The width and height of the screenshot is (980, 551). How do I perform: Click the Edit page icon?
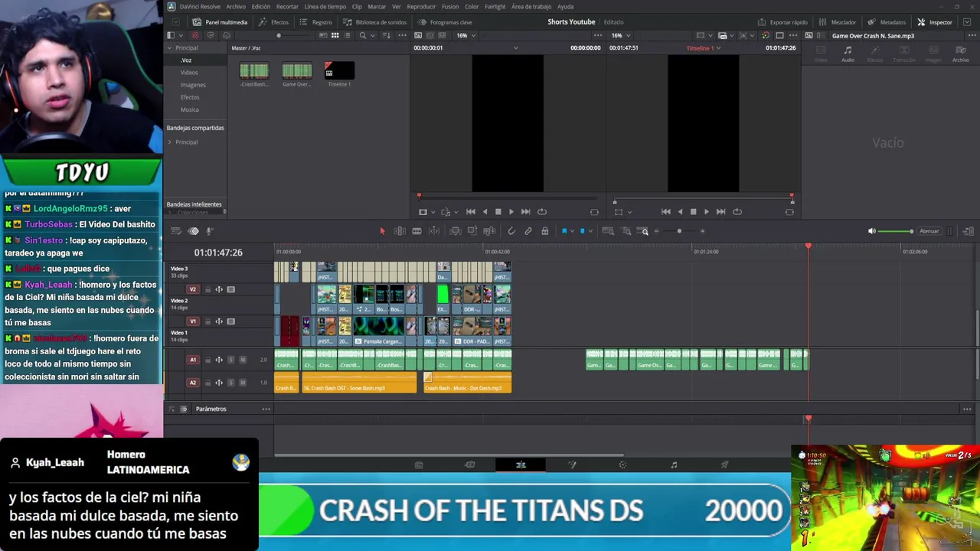pos(521,465)
